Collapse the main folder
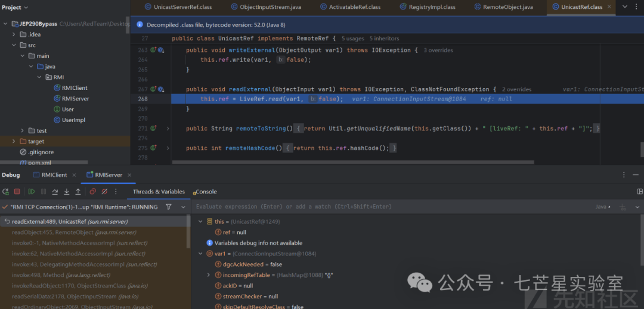Screen dimensions: 644x309 pos(22,56)
